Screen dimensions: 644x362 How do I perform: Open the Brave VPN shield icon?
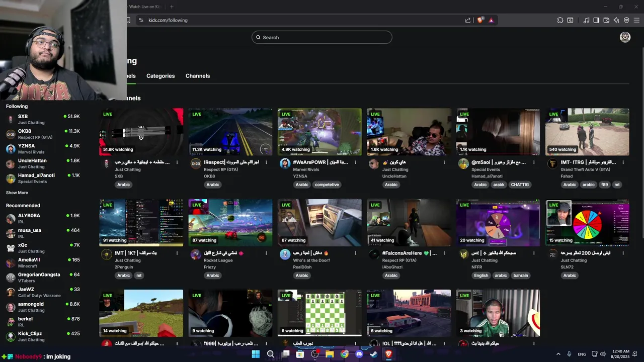pyautogui.click(x=626, y=20)
